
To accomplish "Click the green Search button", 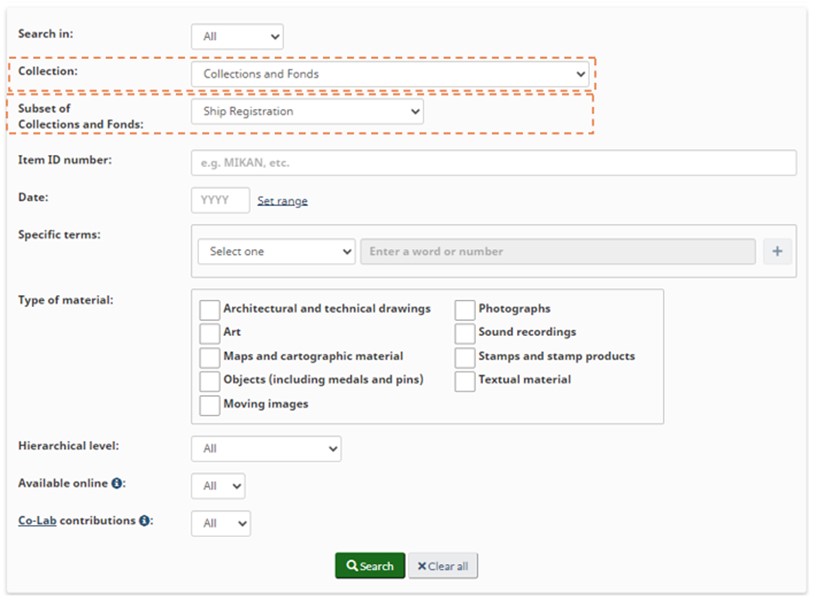I will [x=370, y=566].
